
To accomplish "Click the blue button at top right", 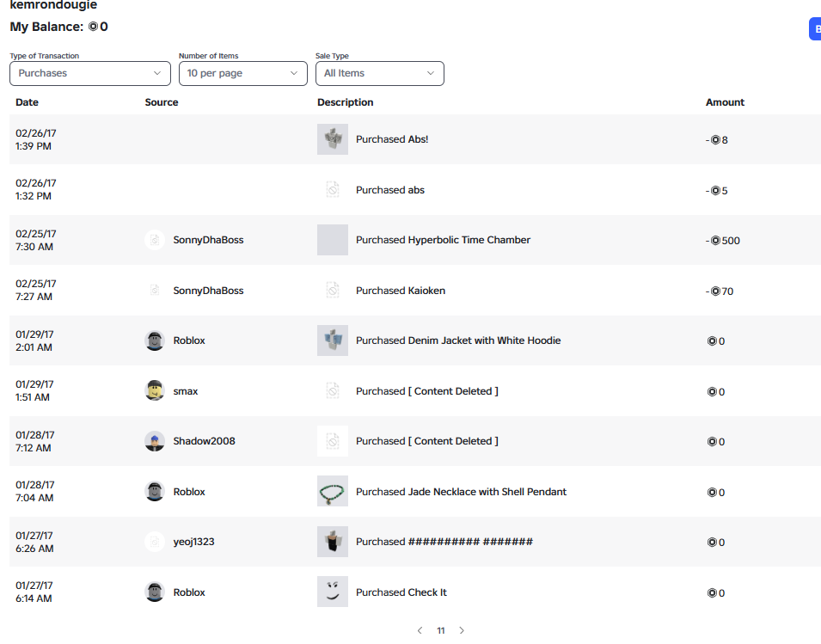I will [x=815, y=28].
